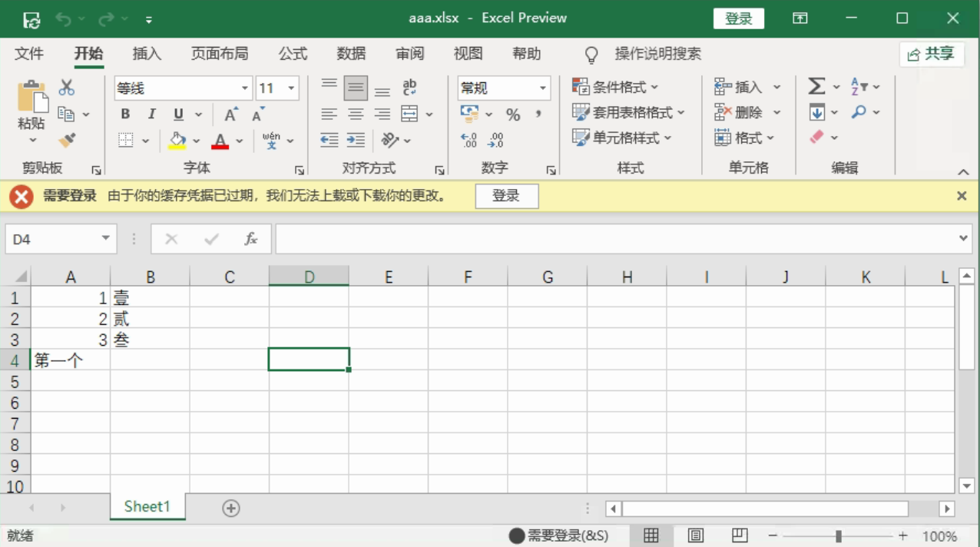The height and width of the screenshot is (547, 980).
Task: Click the percent style icon
Action: tap(513, 114)
